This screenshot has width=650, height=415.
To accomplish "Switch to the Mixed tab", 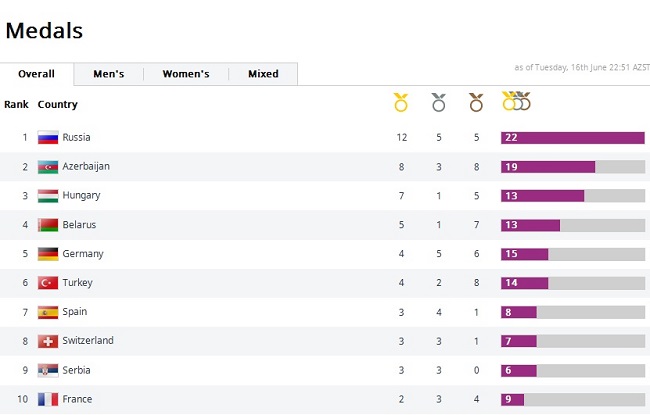I will pos(263,74).
